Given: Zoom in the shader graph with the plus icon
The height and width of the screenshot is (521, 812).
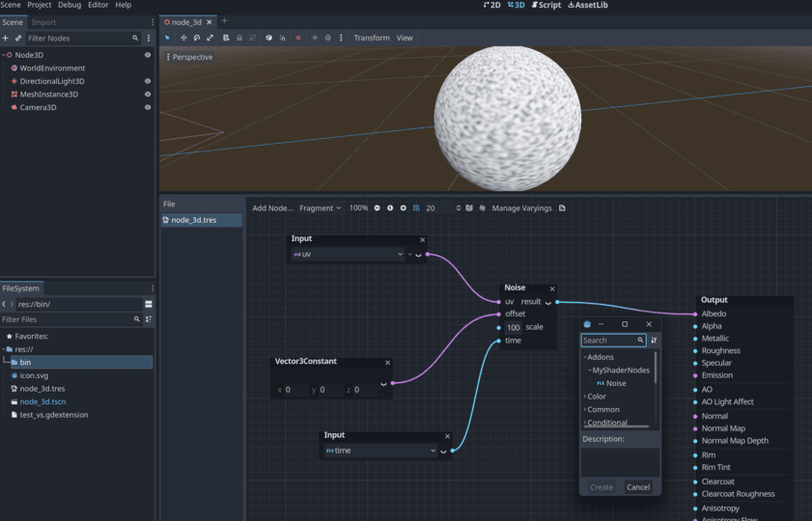Looking at the screenshot, I should pyautogui.click(x=403, y=208).
